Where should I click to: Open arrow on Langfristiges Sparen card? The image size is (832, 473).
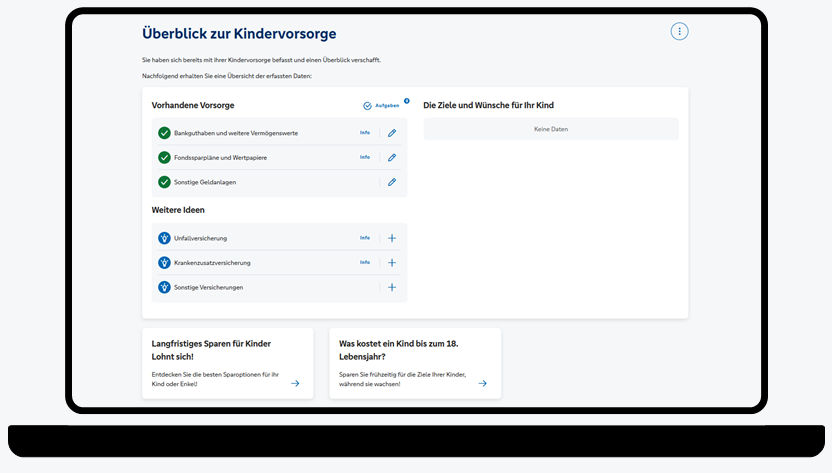tap(295, 383)
